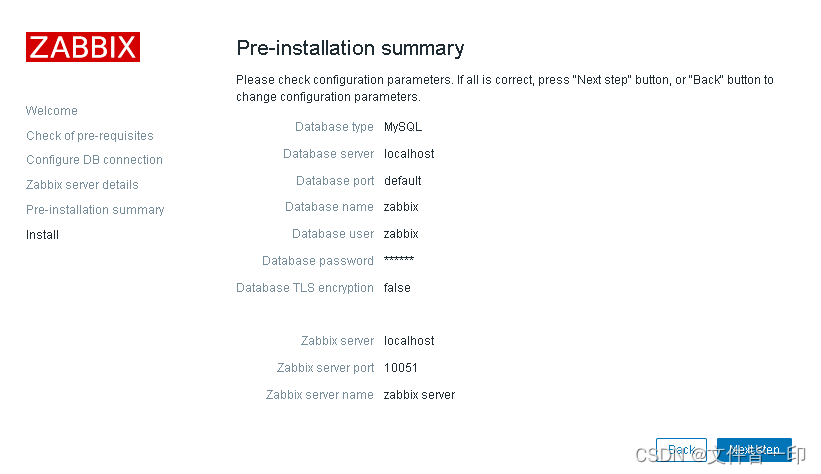Click the Pre-installation summary page heading
This screenshot has width=821, height=474.
coord(350,48)
